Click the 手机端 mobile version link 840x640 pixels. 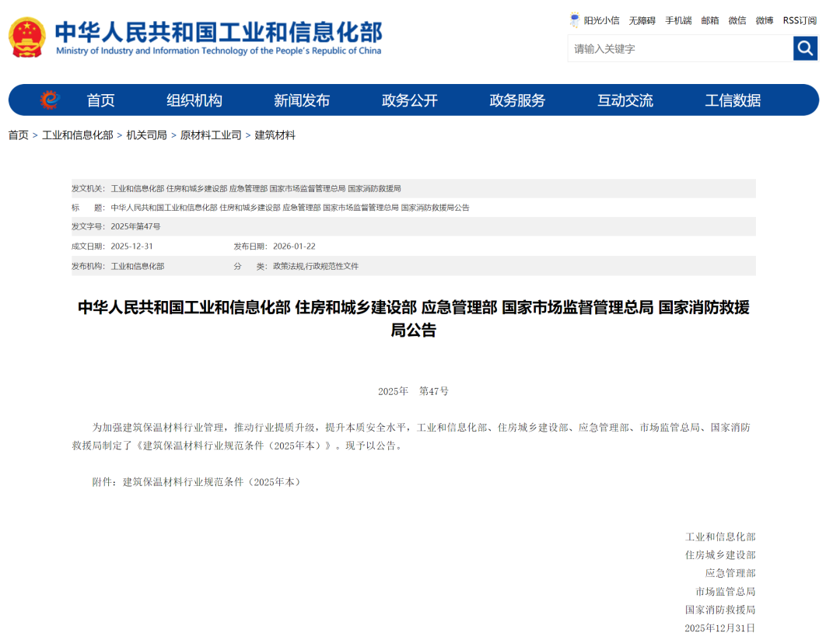tap(677, 19)
